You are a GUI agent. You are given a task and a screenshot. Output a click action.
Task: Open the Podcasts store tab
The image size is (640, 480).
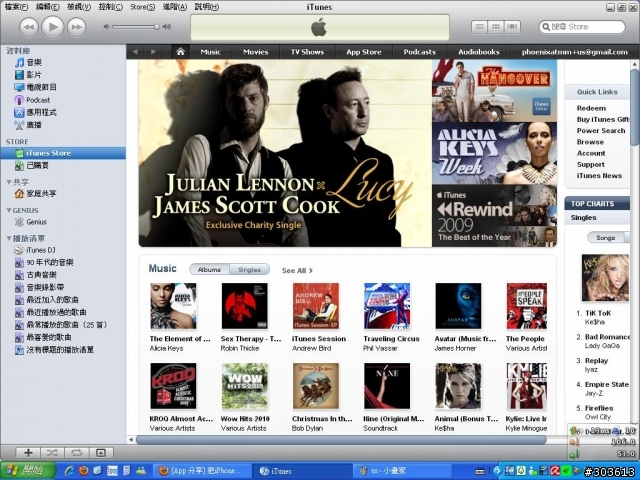click(420, 52)
